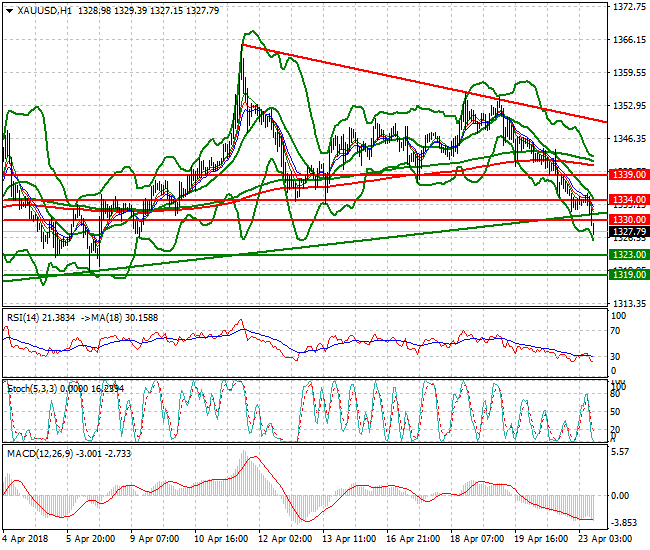Select the 1334.00 red price level label
Screen dimensions: 650x550
click(629, 200)
